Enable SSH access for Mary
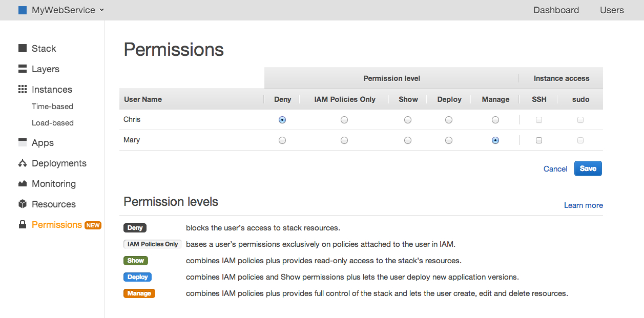The image size is (644, 318). point(539,140)
